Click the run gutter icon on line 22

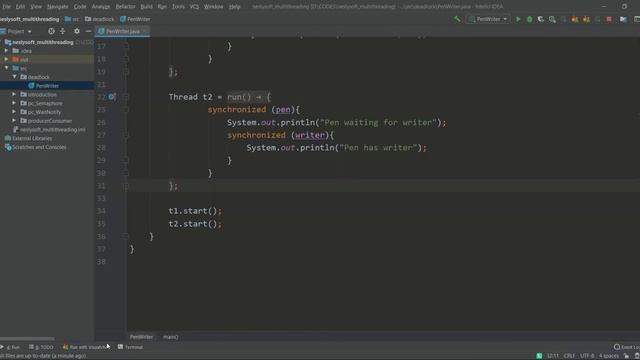click(111, 97)
